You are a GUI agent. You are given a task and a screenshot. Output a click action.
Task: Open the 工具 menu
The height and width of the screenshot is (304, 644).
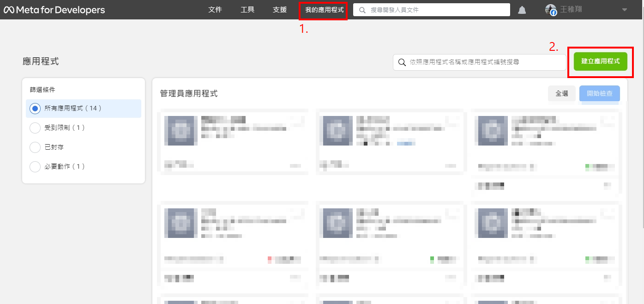[247, 10]
